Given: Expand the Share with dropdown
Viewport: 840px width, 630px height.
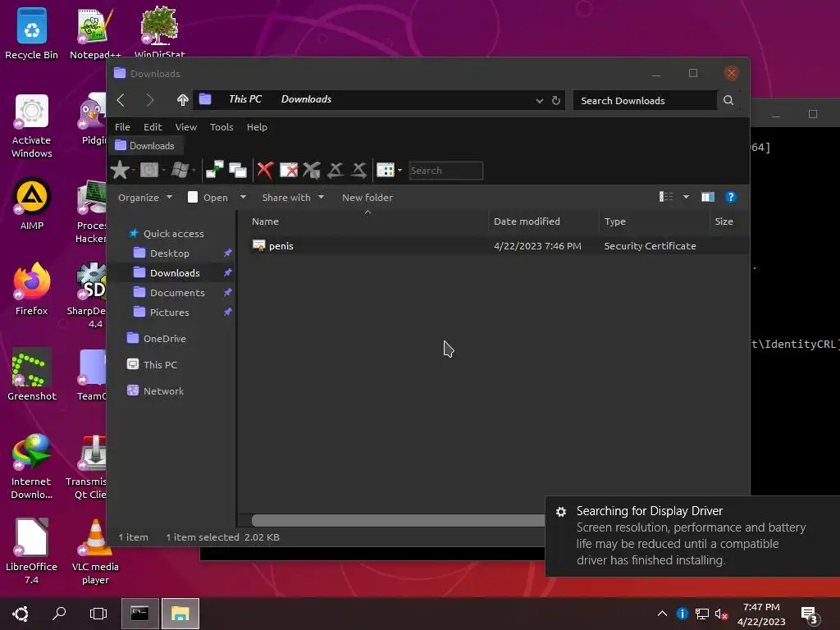Looking at the screenshot, I should click(293, 197).
